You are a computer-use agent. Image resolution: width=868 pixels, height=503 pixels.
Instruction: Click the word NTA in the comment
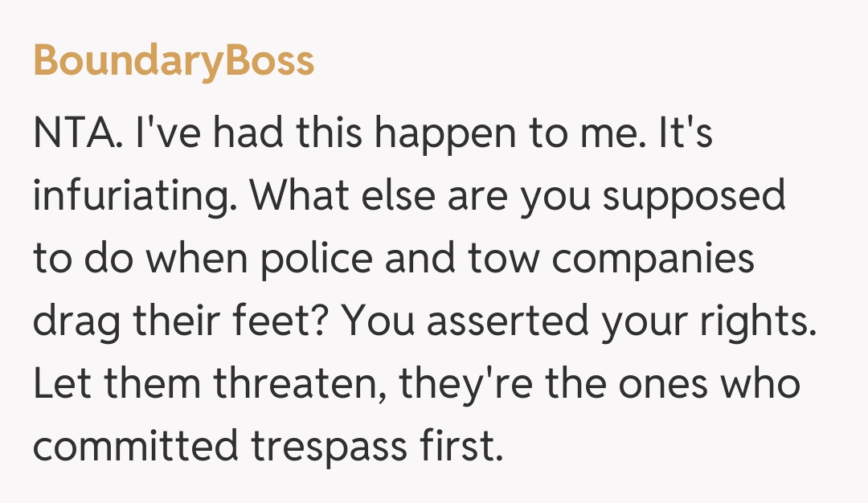[75, 134]
